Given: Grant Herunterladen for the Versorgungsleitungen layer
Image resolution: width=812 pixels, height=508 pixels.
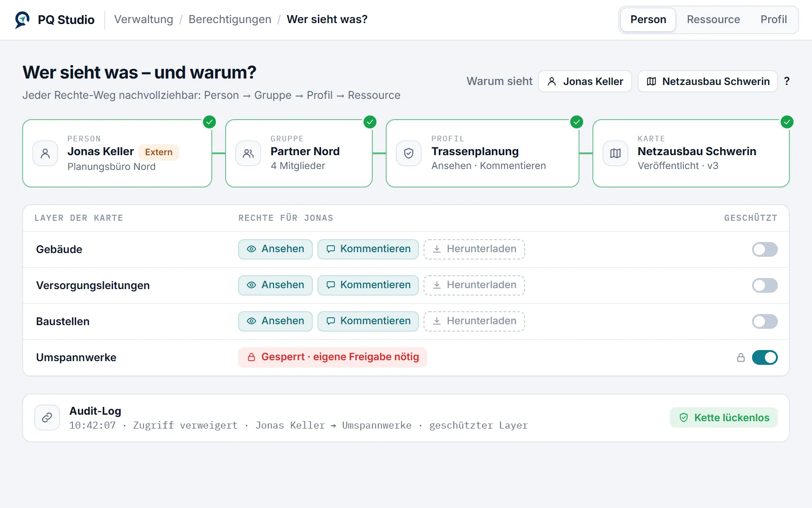Looking at the screenshot, I should tap(474, 285).
